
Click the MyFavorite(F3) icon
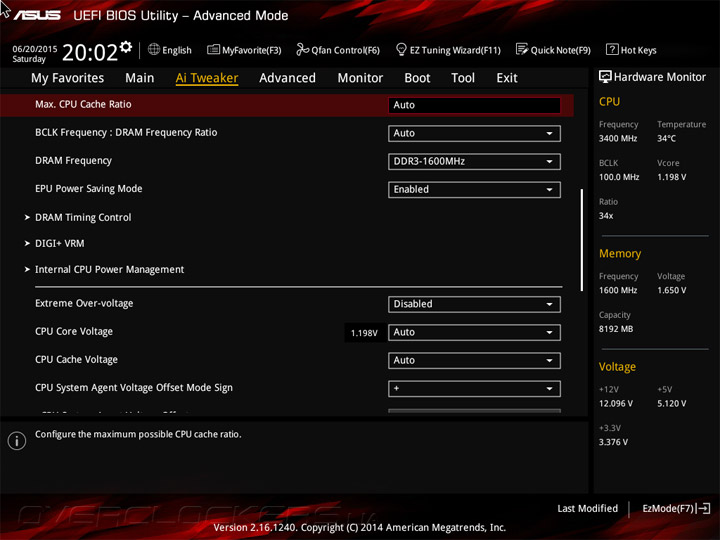tap(213, 49)
